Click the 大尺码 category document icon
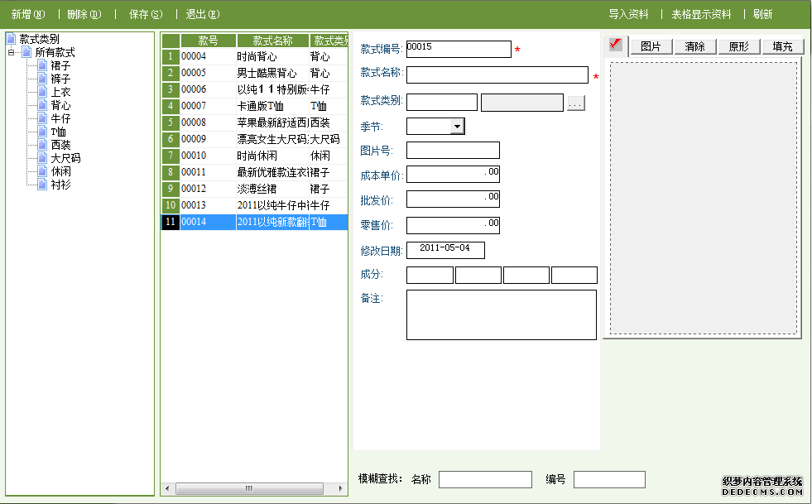The height and width of the screenshot is (504, 812). (x=43, y=158)
